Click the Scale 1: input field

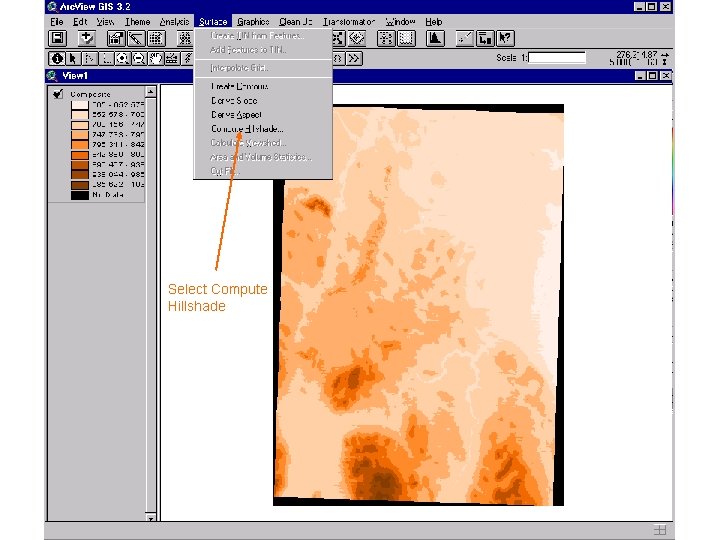pos(557,58)
